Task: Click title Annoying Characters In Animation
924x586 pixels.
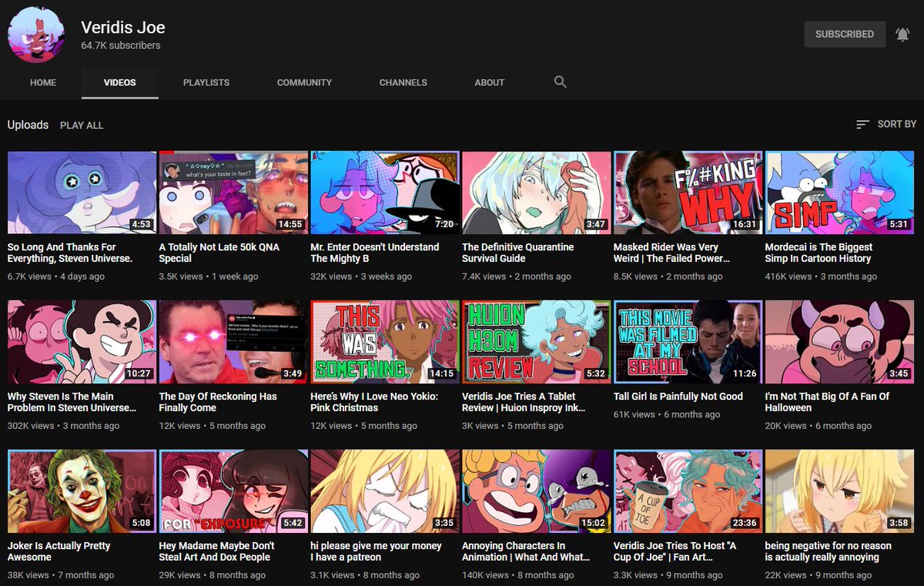Action: pos(526,551)
